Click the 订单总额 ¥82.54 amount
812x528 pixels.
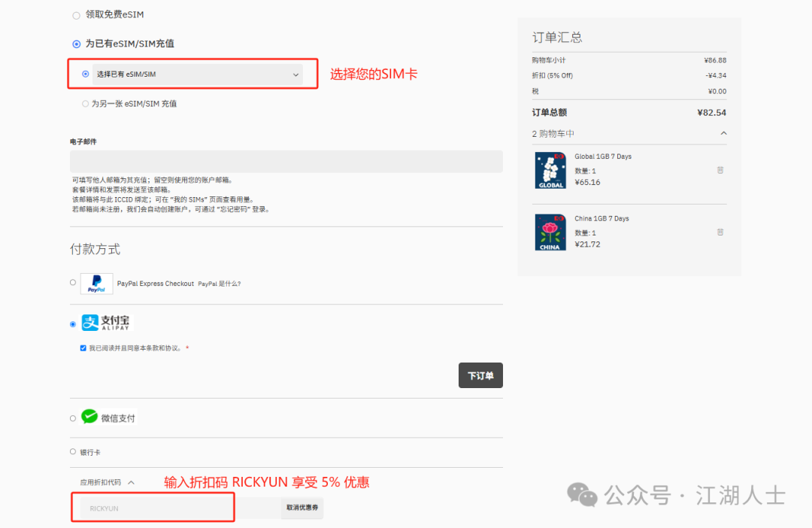click(x=711, y=112)
